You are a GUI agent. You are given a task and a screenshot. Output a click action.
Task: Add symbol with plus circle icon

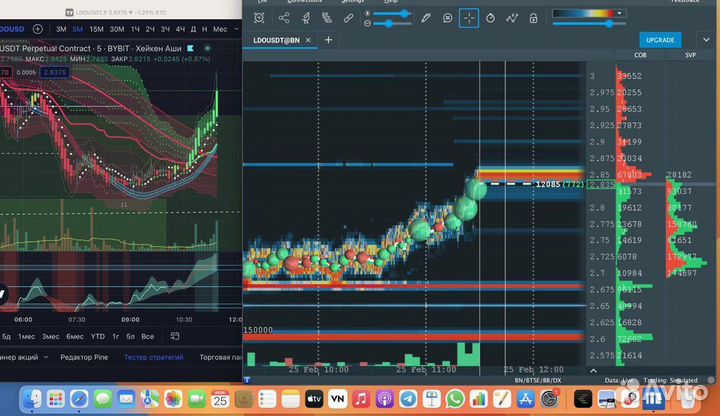pyautogui.click(x=37, y=30)
